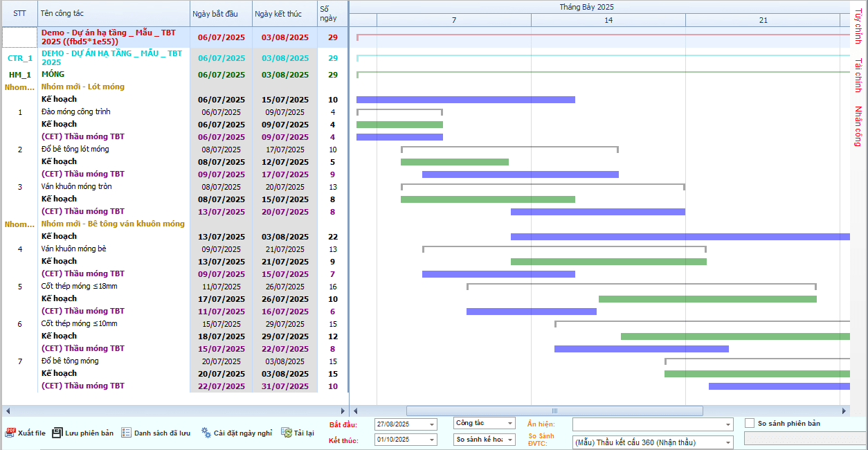The image size is (868, 450).
Task: Click right arrow of the Gantt chart scrollbar
Action: click(x=844, y=411)
